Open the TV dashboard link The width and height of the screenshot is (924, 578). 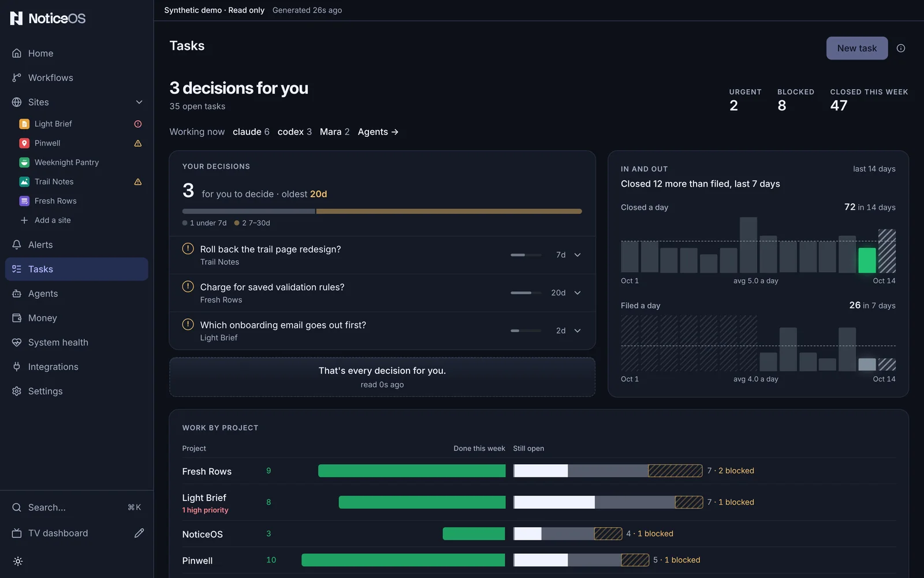[58, 533]
